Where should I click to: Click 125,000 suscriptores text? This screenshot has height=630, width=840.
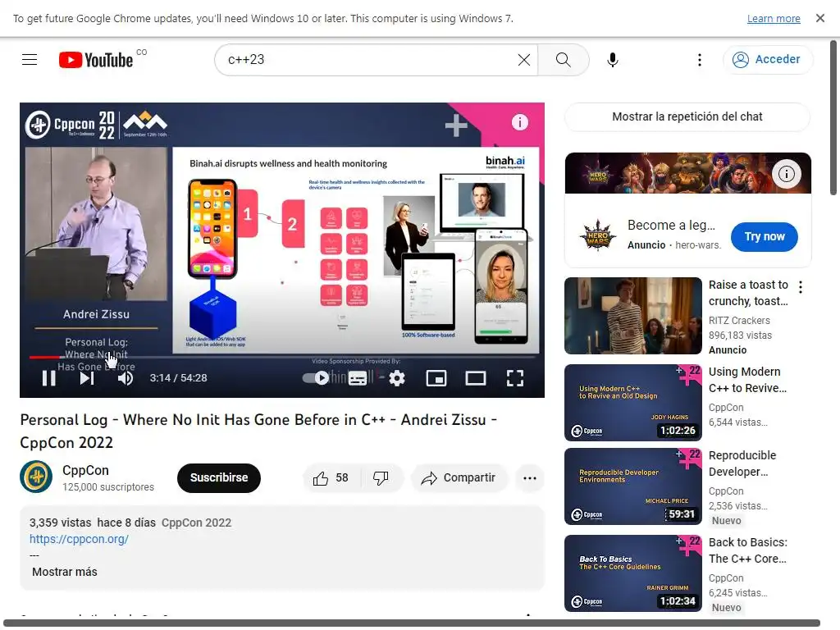point(108,487)
